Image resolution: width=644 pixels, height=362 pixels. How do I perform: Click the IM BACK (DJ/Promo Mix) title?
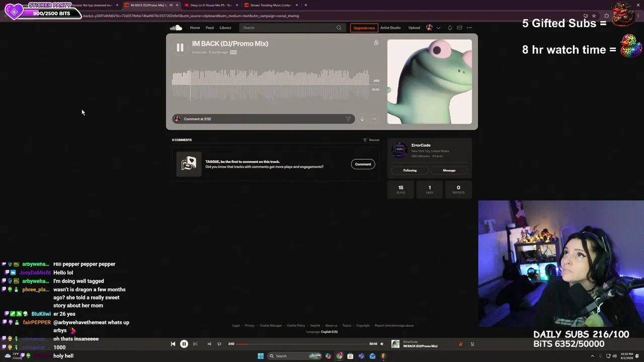click(230, 44)
